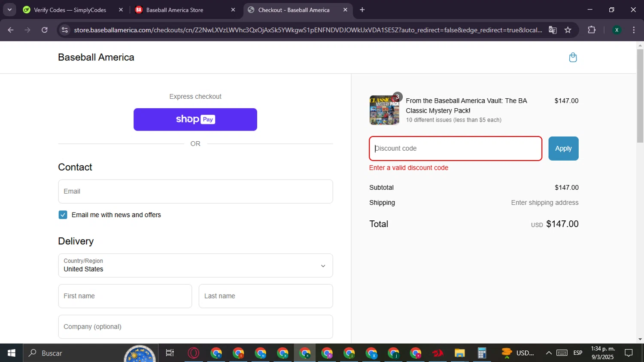Click the Express checkout label
The height and width of the screenshot is (362, 644).
[x=195, y=97]
